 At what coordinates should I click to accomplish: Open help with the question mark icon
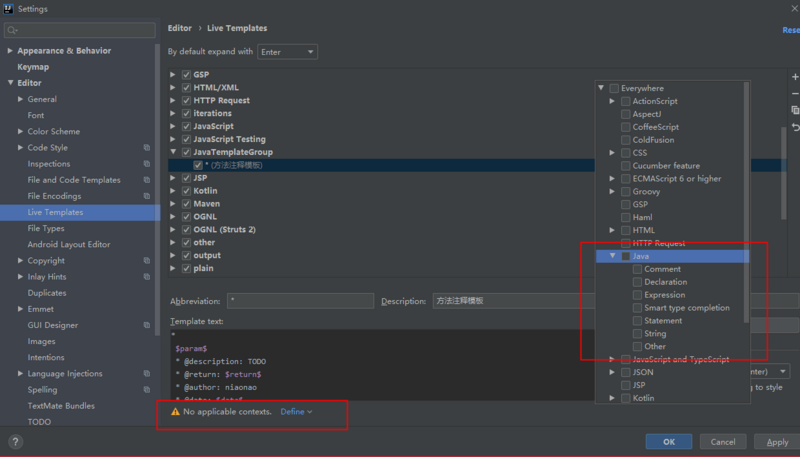(x=15, y=442)
